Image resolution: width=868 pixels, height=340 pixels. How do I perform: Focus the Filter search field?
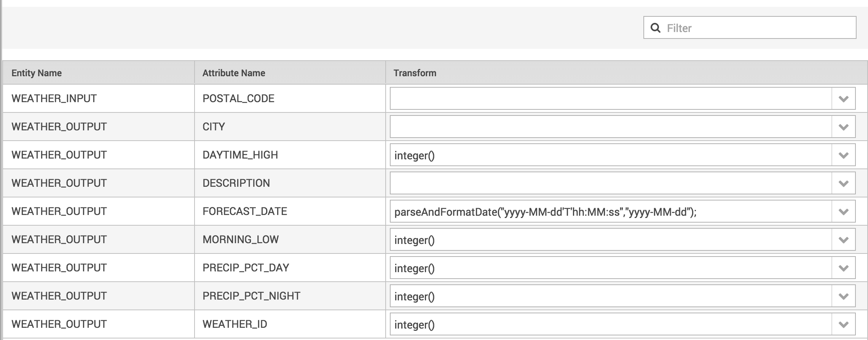tap(750, 27)
